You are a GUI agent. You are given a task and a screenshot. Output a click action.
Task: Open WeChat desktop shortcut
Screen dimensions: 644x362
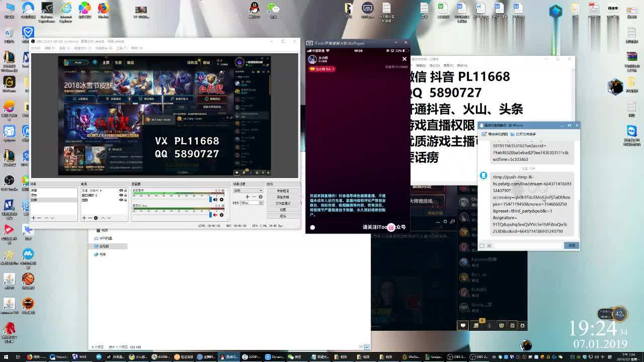[x=273, y=10]
